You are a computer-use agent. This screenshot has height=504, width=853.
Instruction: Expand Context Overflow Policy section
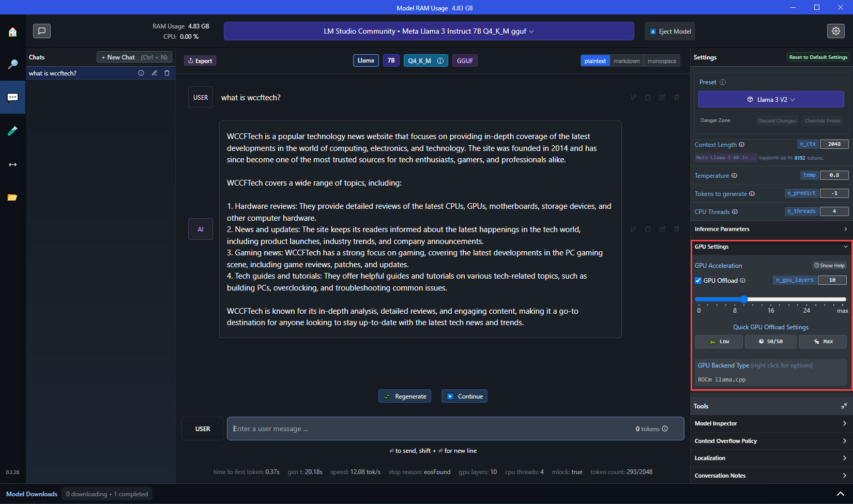coord(771,441)
